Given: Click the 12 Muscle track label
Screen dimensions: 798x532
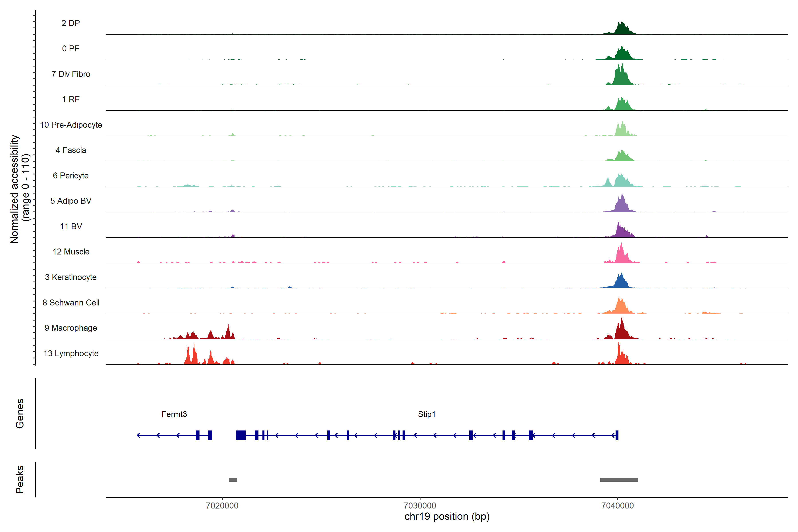Looking at the screenshot, I should 70,252.
